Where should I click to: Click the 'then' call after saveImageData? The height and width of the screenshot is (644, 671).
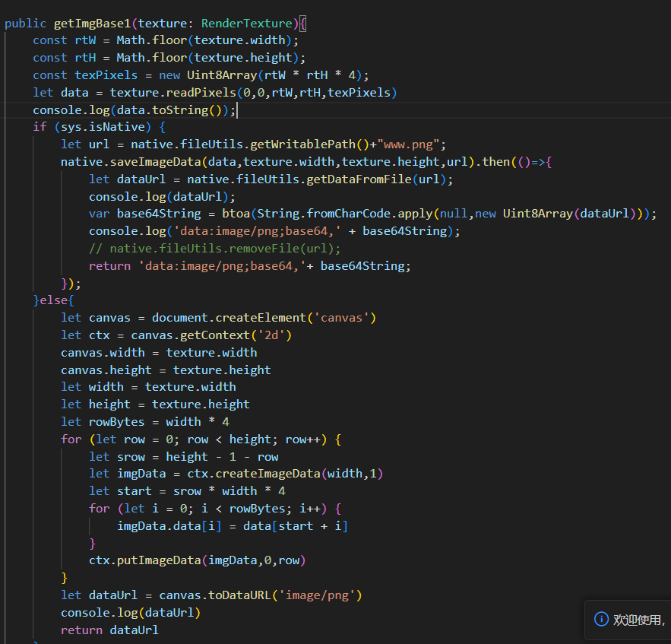(496, 162)
